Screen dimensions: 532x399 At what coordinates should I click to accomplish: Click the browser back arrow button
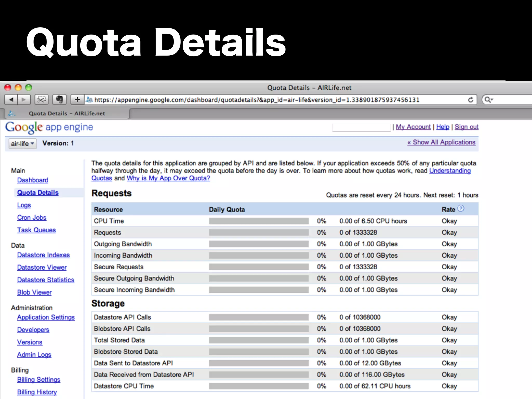point(11,100)
